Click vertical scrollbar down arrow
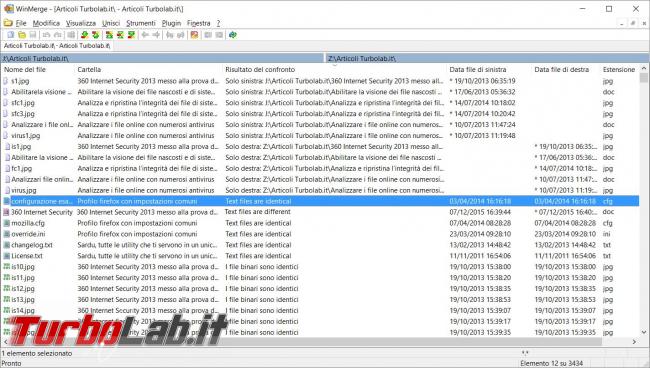The image size is (650, 368). click(x=644, y=332)
